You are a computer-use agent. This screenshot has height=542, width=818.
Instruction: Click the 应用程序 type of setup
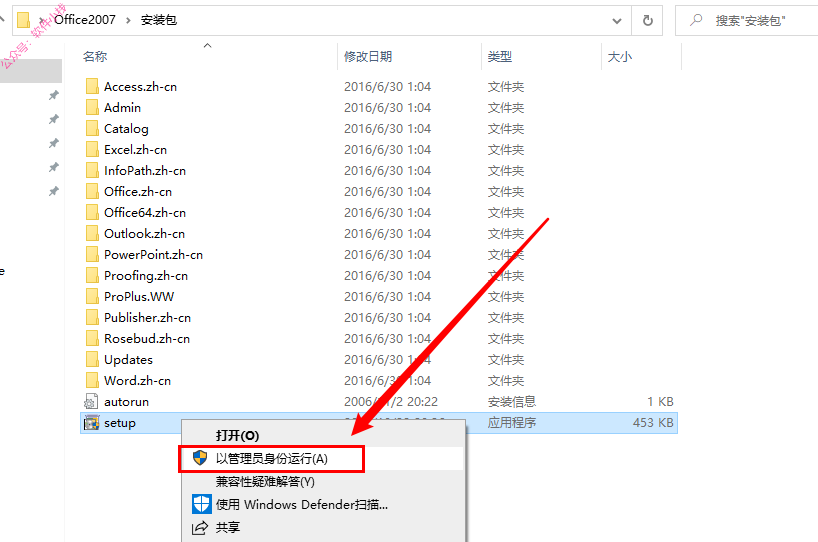coord(512,423)
